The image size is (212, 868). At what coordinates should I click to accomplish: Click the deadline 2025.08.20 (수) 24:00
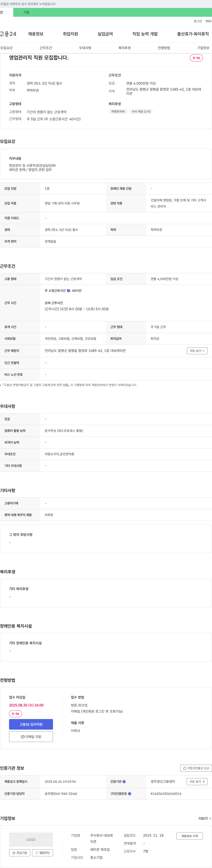(26, 705)
